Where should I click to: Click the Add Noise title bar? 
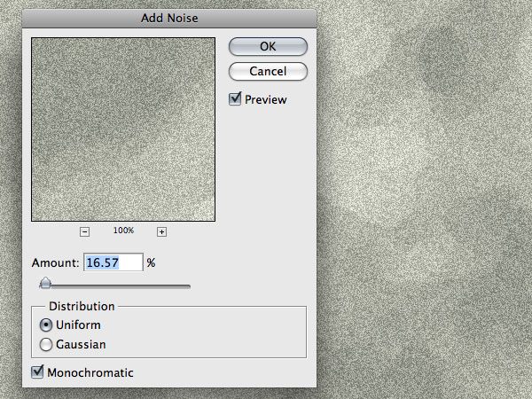pos(169,19)
